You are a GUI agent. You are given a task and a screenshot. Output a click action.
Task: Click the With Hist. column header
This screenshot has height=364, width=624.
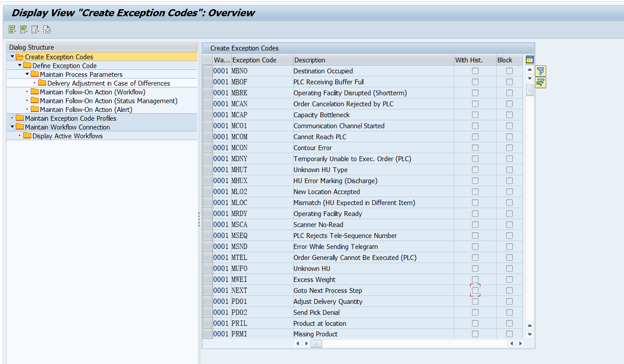(475, 60)
